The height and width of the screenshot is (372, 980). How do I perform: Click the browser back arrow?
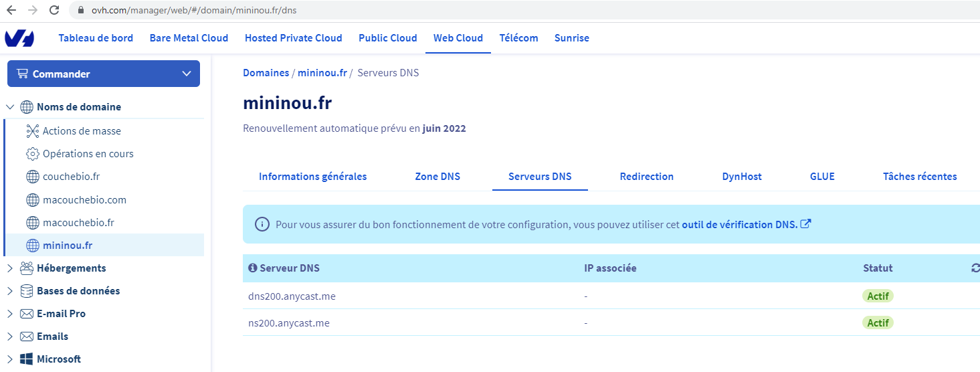coord(11,10)
